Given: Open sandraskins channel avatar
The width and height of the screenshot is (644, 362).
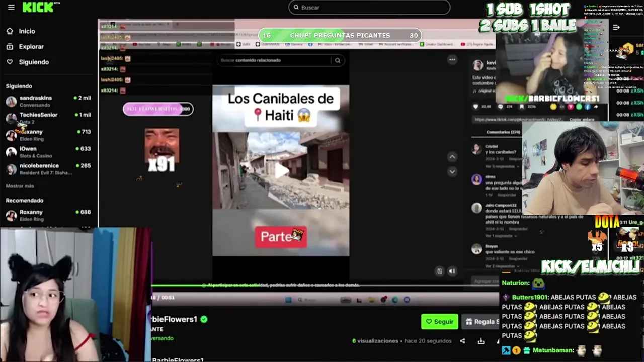Looking at the screenshot, I should (11, 101).
